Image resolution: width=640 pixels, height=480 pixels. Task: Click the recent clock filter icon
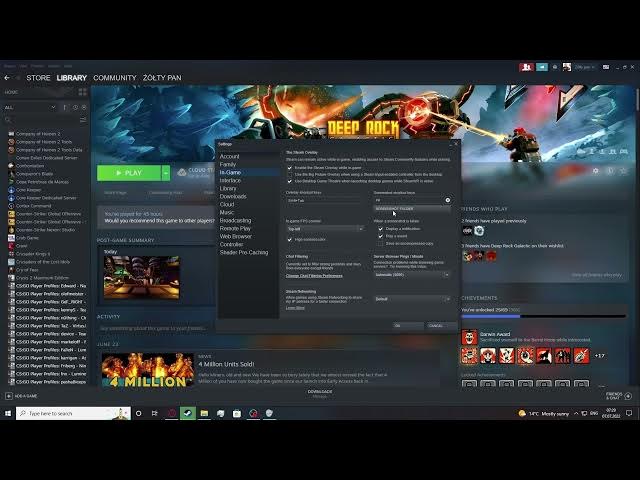[75, 107]
